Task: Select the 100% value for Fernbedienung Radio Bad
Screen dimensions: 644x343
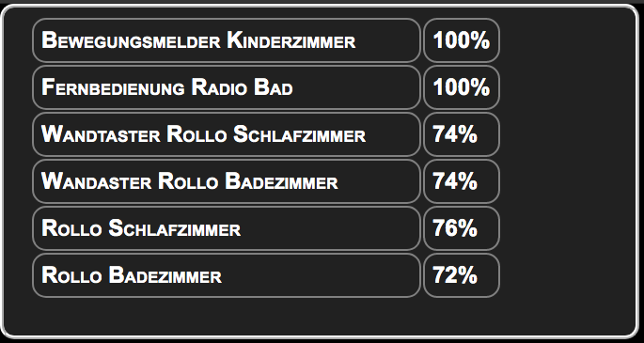Action: coord(462,87)
